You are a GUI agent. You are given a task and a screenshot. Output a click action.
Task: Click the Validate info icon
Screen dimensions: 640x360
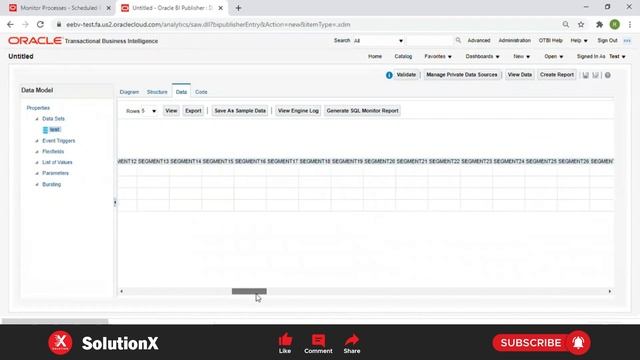pos(389,75)
